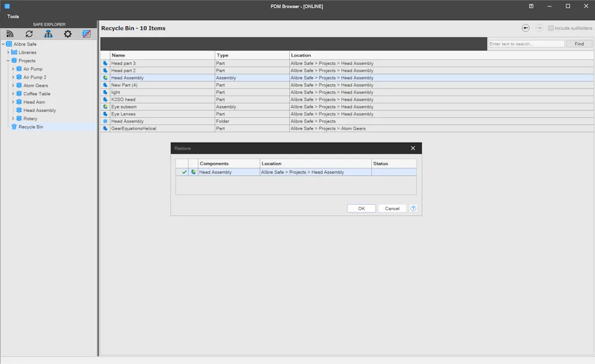Select the K2SO head row
595x364 pixels.
pos(347,99)
